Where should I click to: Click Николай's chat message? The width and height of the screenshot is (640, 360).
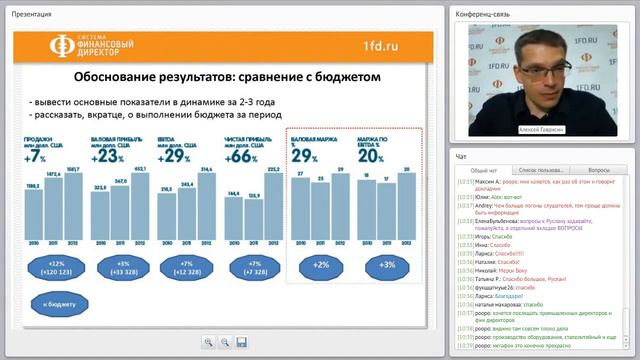click(492, 271)
